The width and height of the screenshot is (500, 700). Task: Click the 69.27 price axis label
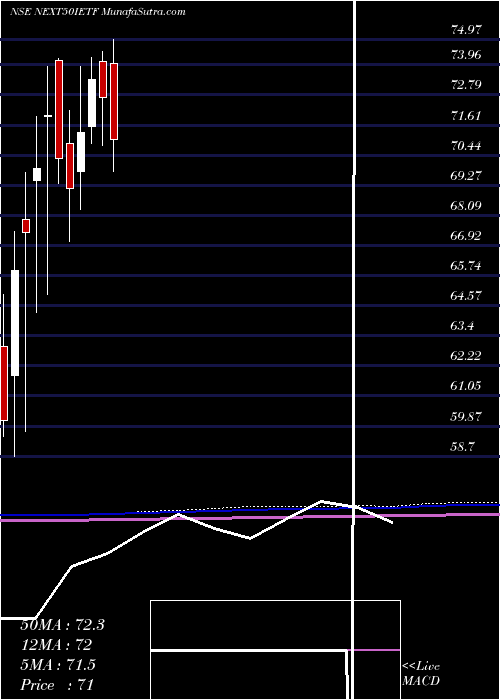466,175
